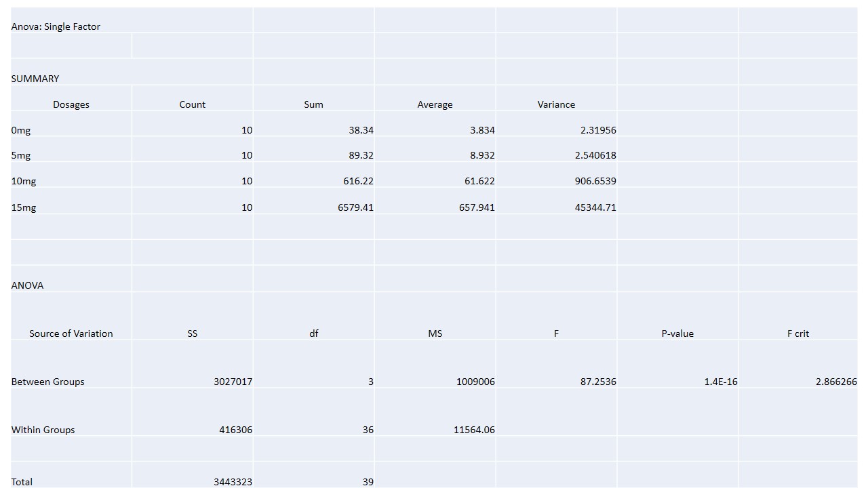Click the Variance value 45344.71

595,207
